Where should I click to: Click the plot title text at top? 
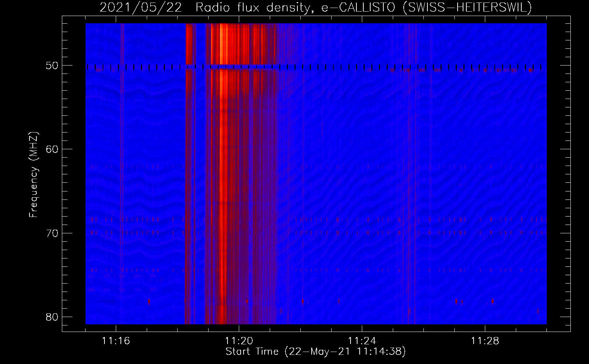pos(316,7)
